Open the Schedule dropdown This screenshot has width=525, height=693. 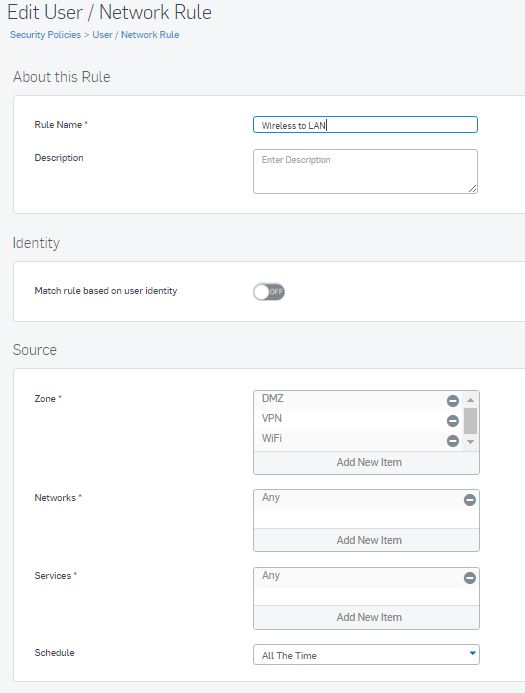[366, 655]
